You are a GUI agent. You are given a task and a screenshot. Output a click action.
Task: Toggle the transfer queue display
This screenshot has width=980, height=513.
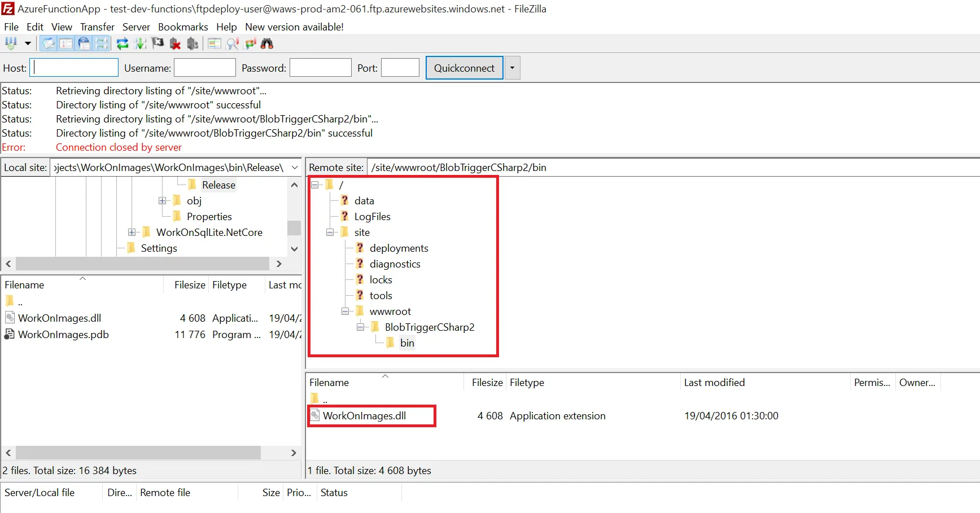tap(102, 43)
